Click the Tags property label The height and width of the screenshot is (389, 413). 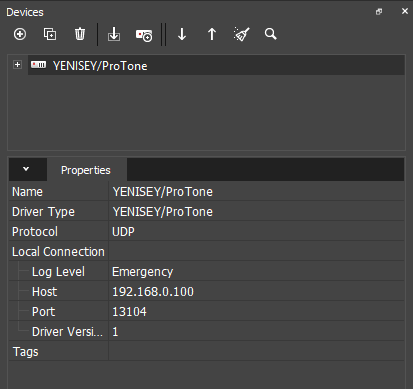25,352
